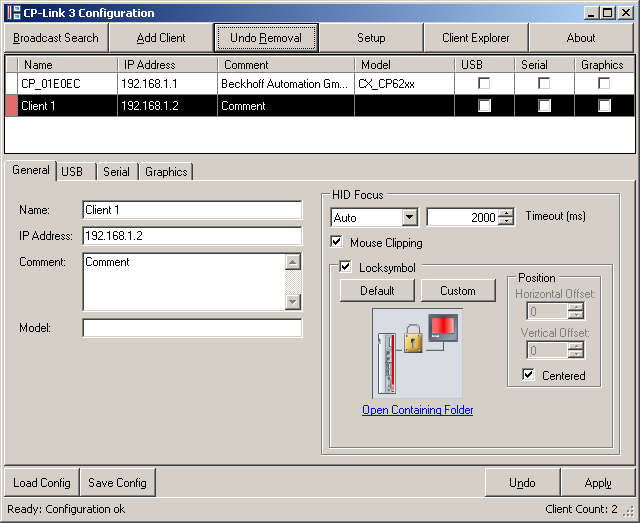Switch to the General tab
640x523 pixels.
(31, 170)
